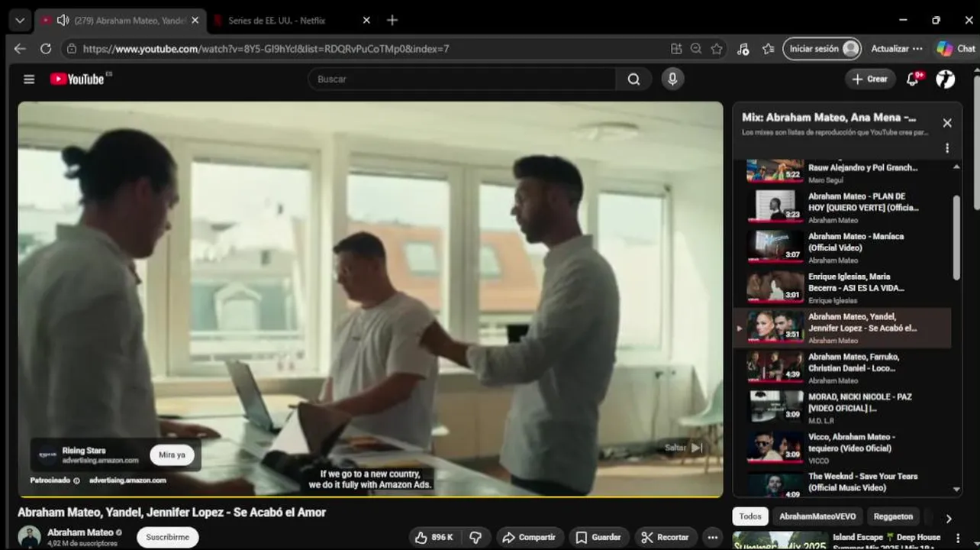Click the Rising Stars ad title
The width and height of the screenshot is (980, 550).
84,451
